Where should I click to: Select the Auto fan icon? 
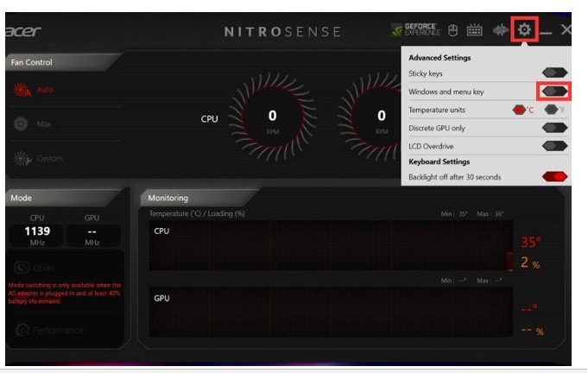(x=21, y=90)
